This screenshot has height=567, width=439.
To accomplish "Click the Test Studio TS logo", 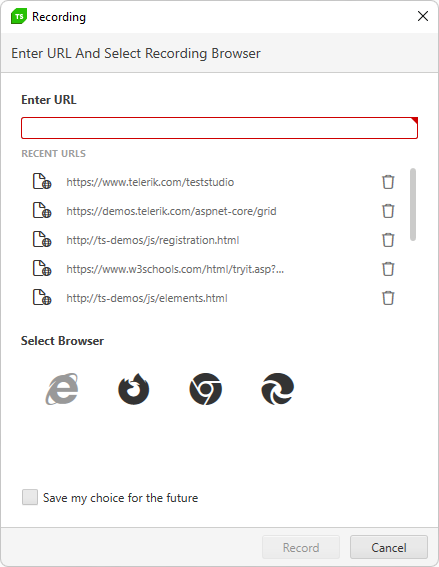I will click(x=19, y=17).
